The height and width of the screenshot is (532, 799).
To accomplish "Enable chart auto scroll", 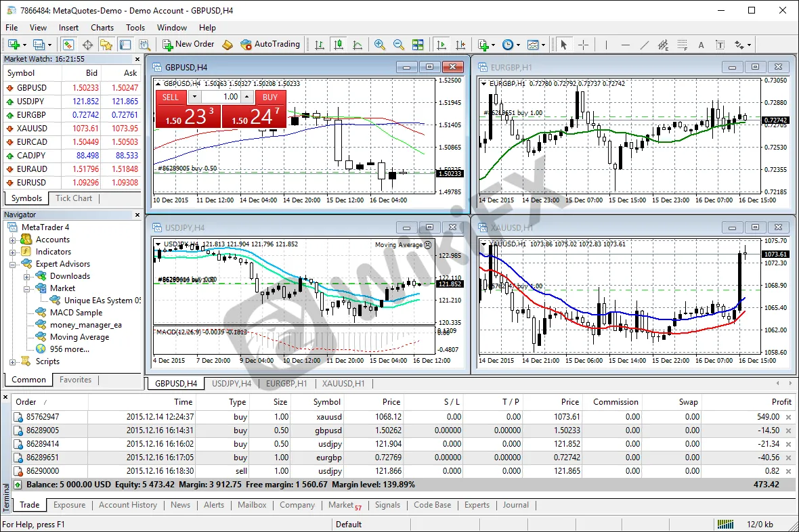I will [x=441, y=45].
